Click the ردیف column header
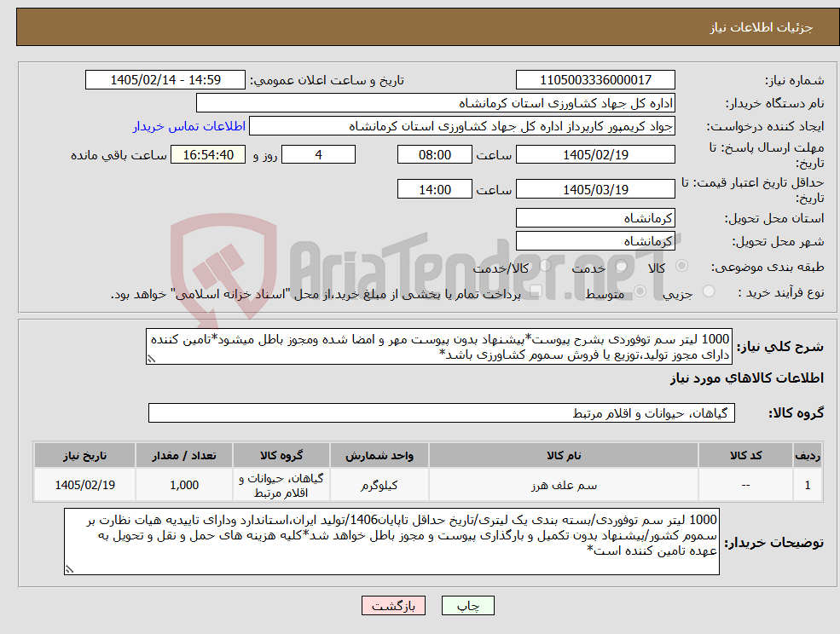 point(808,455)
